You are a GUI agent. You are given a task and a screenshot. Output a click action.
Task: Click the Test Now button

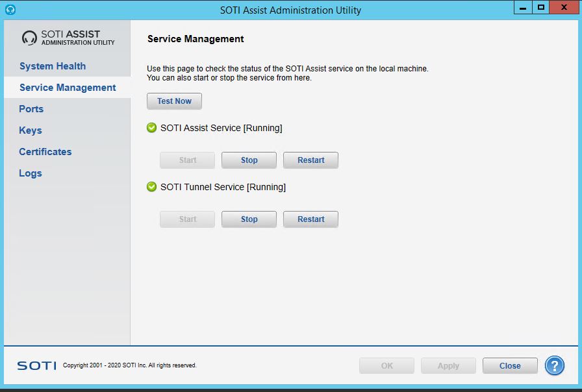pyautogui.click(x=175, y=101)
